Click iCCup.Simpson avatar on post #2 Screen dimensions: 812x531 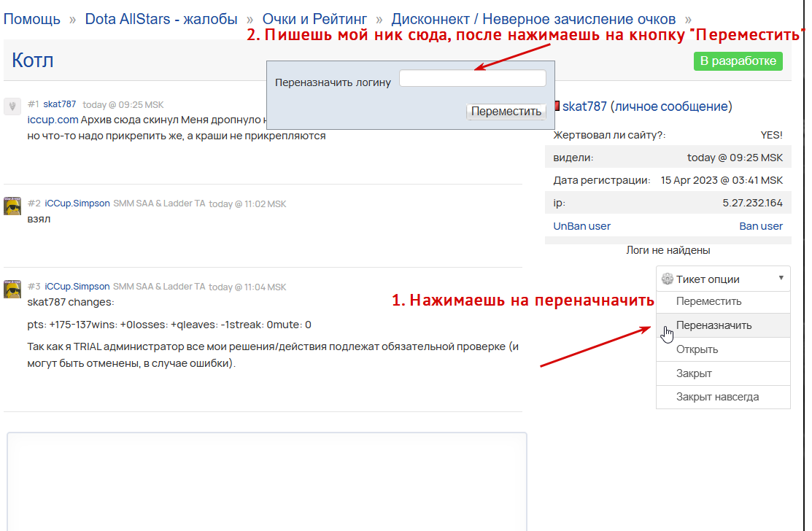(12, 206)
